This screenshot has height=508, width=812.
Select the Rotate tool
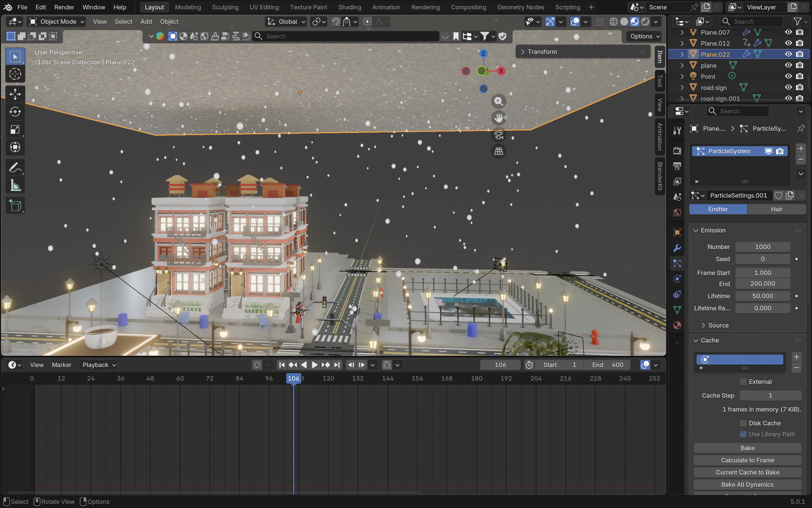[15, 112]
